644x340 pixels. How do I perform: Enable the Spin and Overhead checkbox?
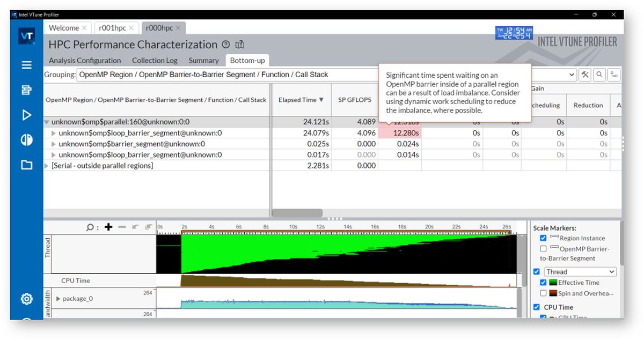click(x=543, y=293)
